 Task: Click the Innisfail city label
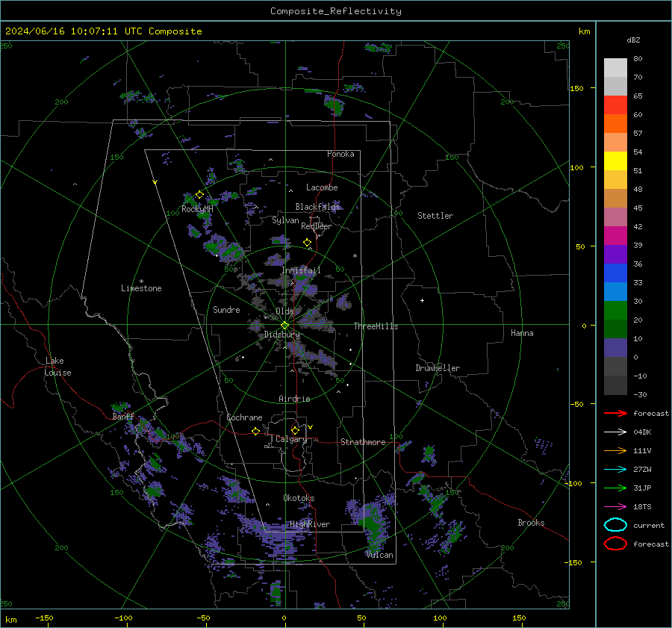[x=301, y=270]
